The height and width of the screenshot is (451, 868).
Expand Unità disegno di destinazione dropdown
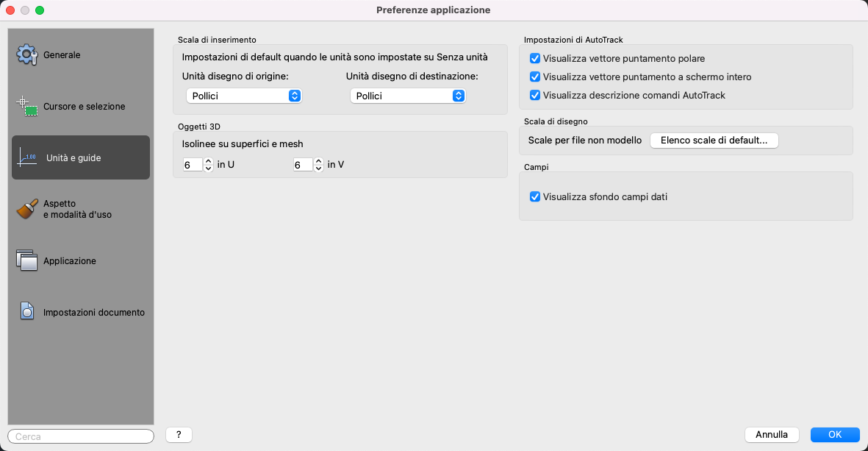point(408,96)
